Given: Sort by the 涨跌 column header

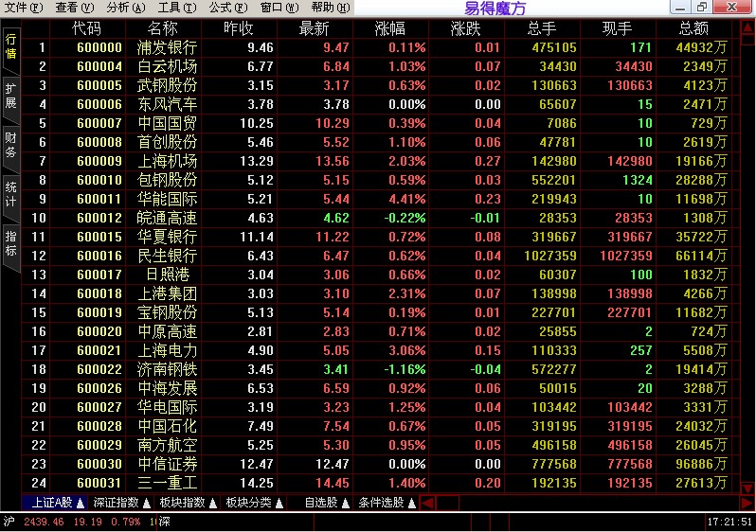Looking at the screenshot, I should click(x=465, y=28).
